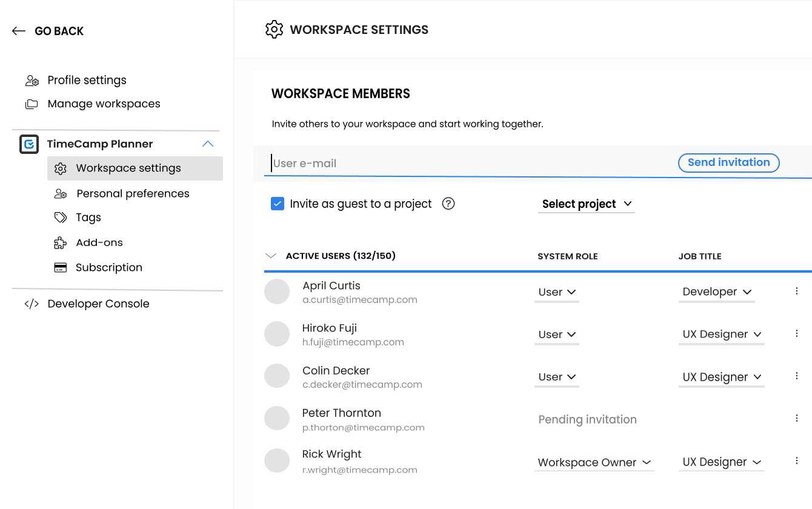Click Rick Wright's avatar
The width and height of the screenshot is (812, 509).
[x=277, y=461]
